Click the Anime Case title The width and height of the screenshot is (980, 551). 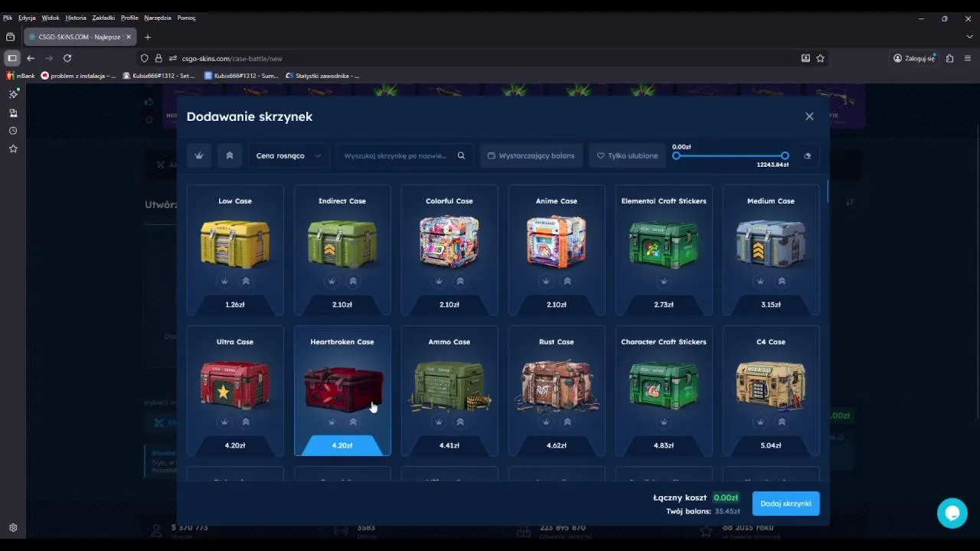pyautogui.click(x=557, y=201)
